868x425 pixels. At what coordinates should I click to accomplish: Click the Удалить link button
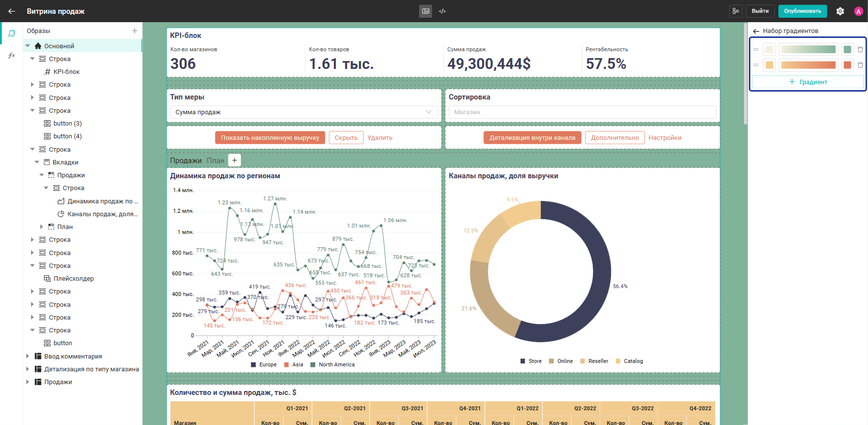[380, 138]
